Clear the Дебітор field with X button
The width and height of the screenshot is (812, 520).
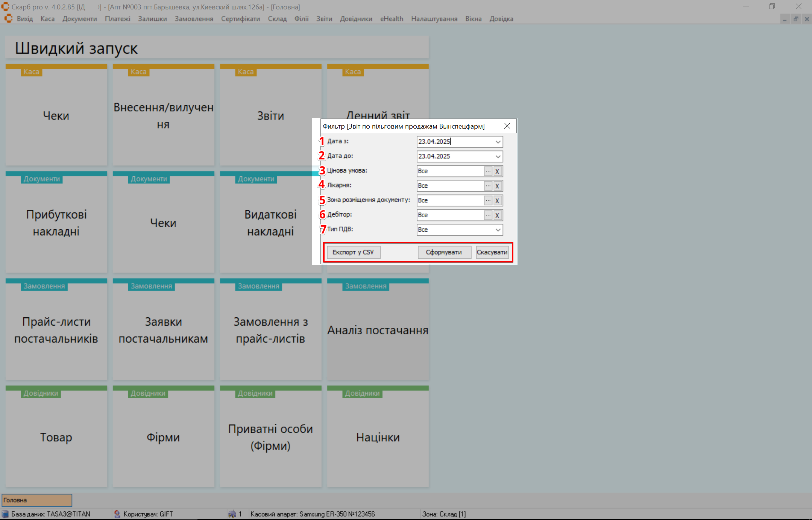coord(497,215)
